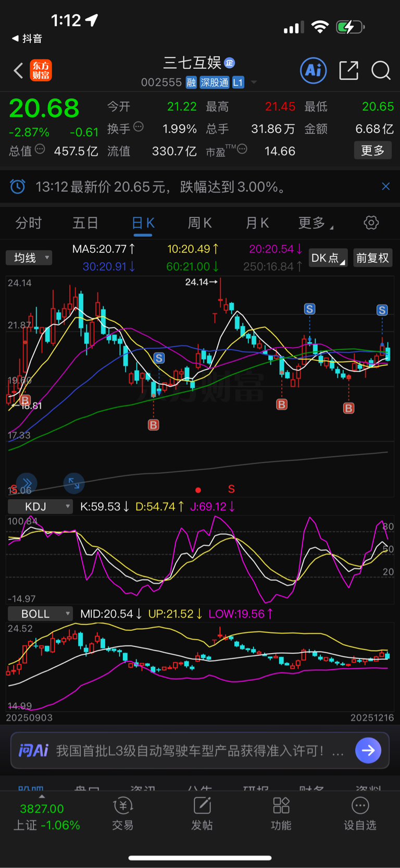Switch to the 周K tab
The width and height of the screenshot is (400, 868).
click(x=200, y=223)
